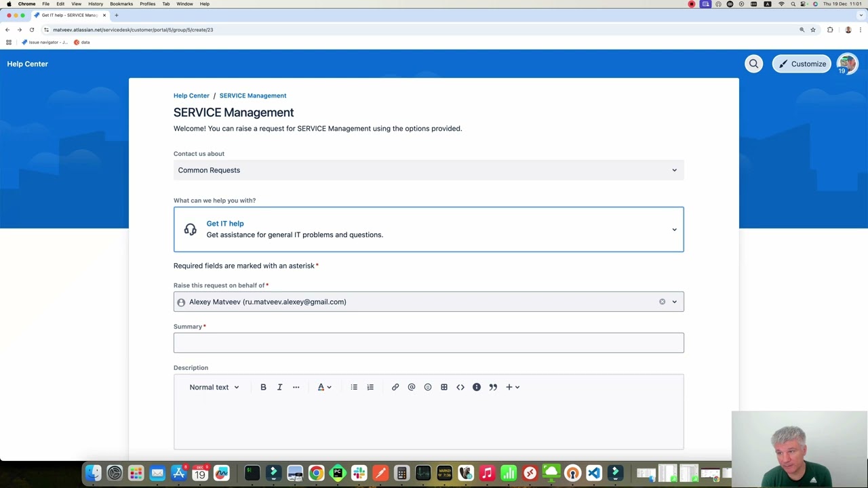Reload the page in Chrome
Viewport: 868px width, 488px height.
pos(32,30)
